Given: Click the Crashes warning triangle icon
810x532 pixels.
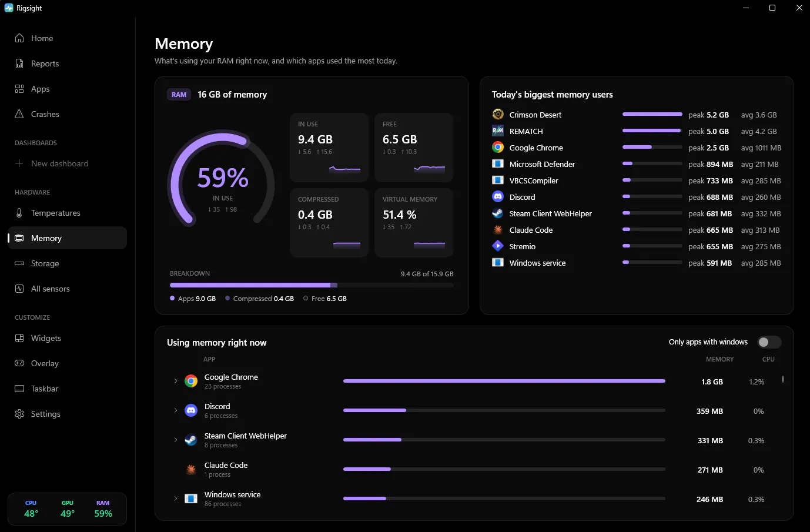Looking at the screenshot, I should tap(19, 114).
